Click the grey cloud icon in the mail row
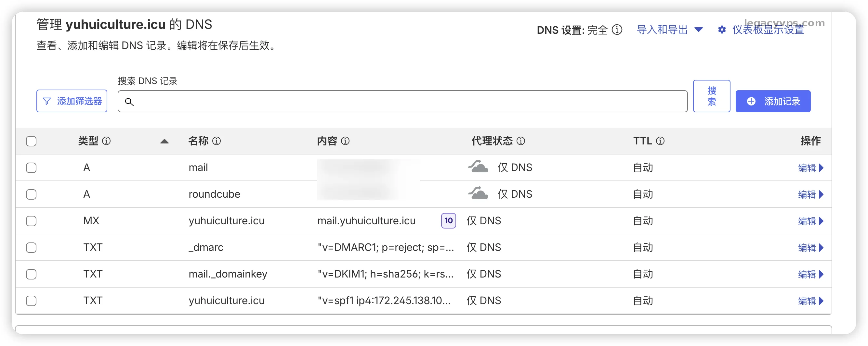 [x=478, y=167]
